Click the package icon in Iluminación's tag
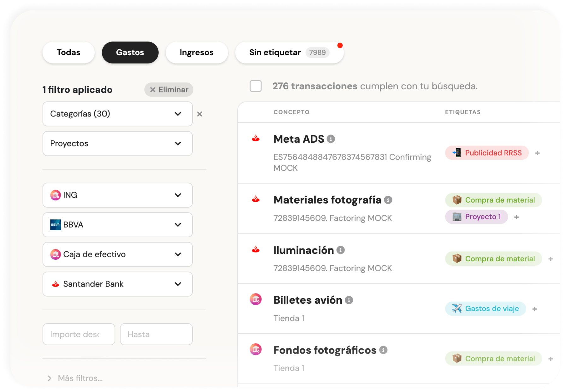 click(457, 258)
